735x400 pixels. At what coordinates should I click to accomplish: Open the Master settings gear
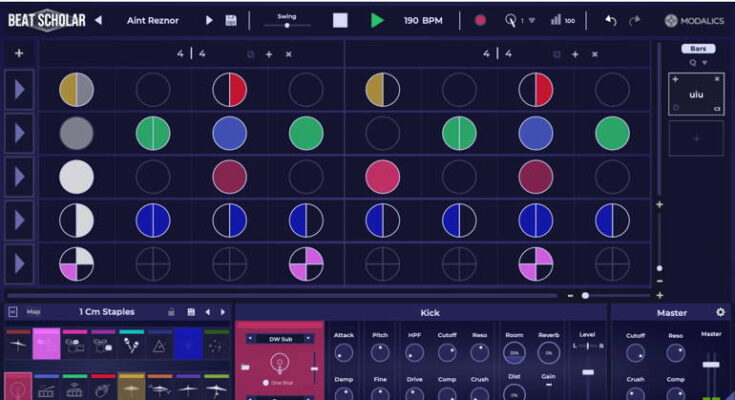click(x=720, y=313)
